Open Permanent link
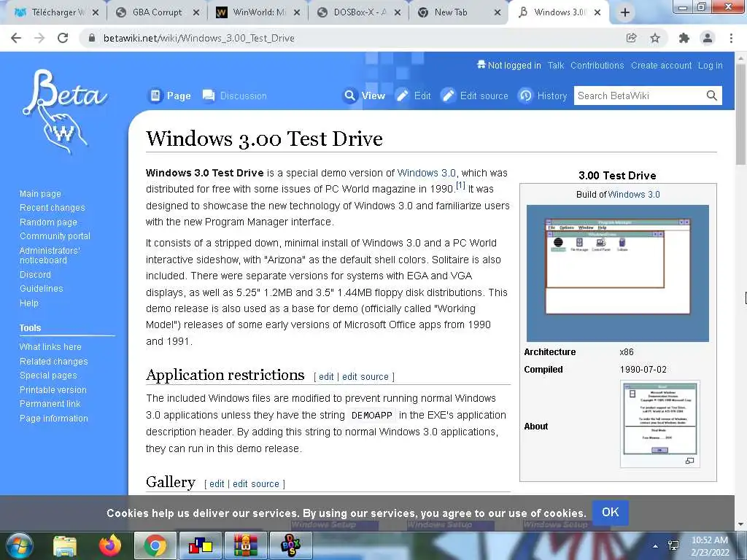Image resolution: width=747 pixels, height=560 pixels. (50, 403)
